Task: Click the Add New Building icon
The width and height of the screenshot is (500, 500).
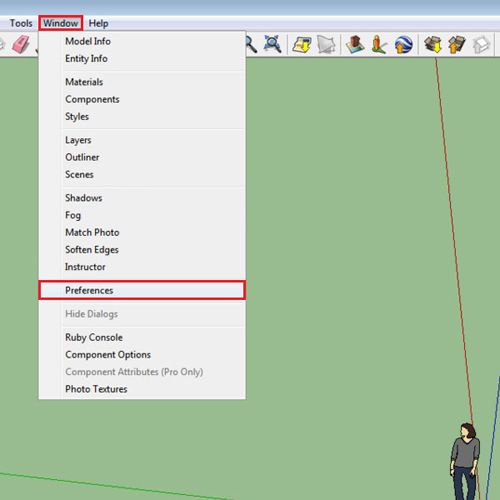Action: (355, 45)
